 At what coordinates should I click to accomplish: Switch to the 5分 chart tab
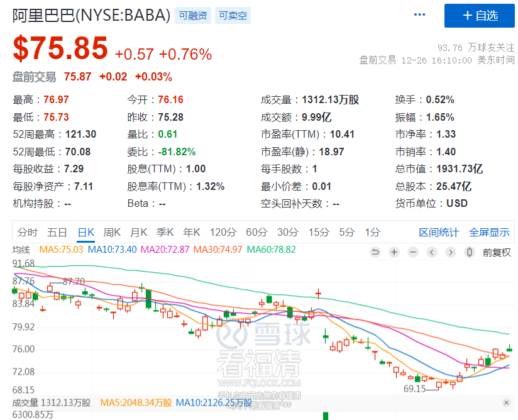tap(347, 232)
